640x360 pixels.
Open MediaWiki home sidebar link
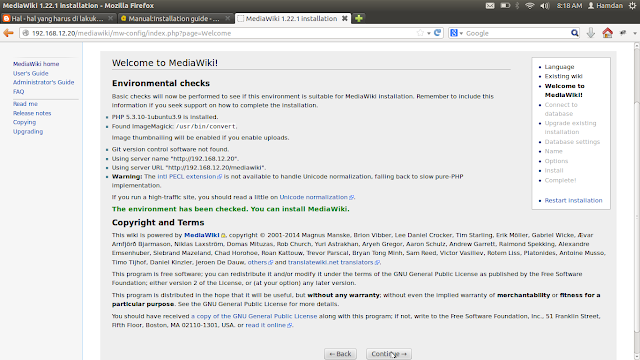click(36, 64)
